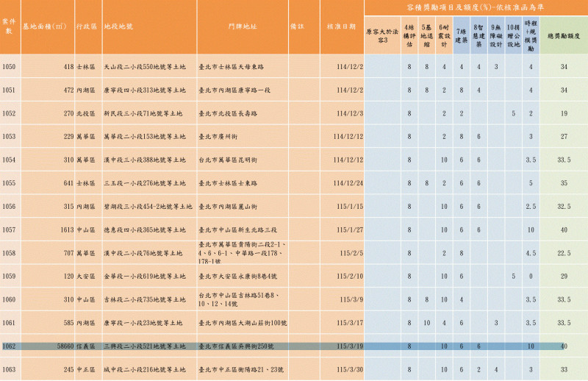Select the 容積獎勵項目及額度(%) merged header

[x=476, y=7]
